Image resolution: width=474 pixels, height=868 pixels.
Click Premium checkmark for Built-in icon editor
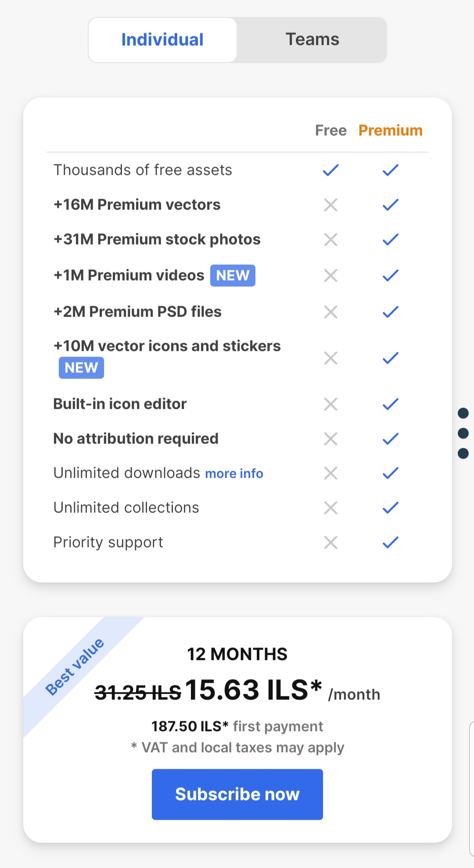(x=390, y=404)
